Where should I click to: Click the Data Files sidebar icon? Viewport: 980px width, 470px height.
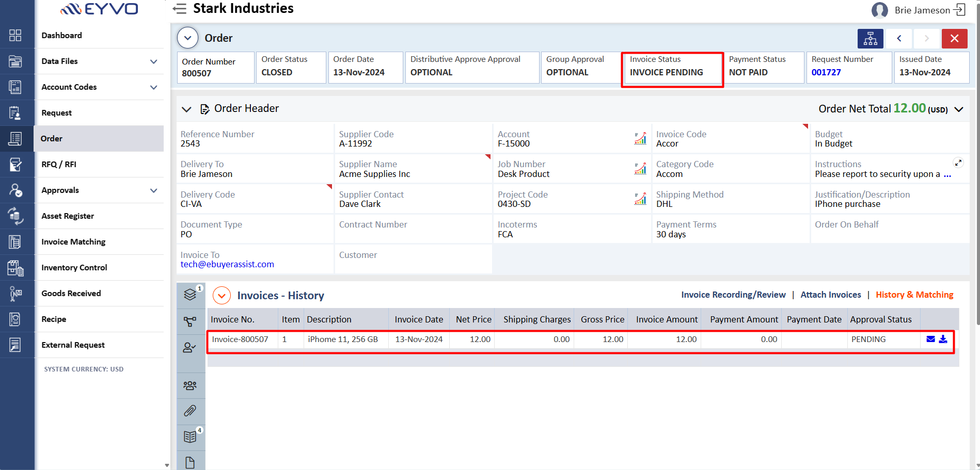pos(15,61)
